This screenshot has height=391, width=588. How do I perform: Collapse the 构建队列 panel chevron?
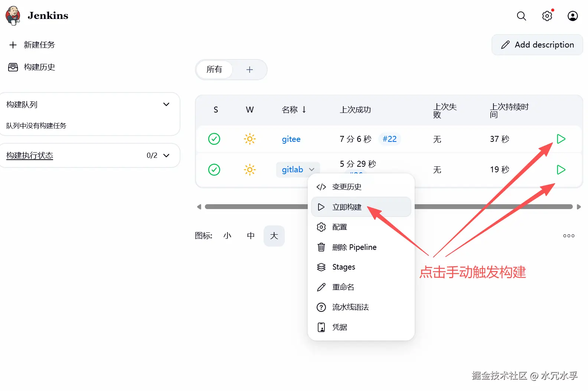166,104
